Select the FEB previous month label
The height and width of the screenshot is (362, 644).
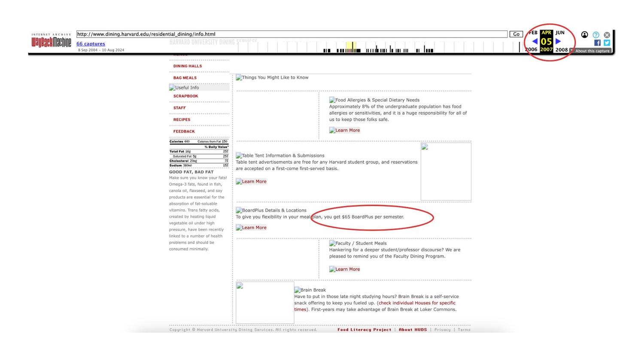click(x=533, y=33)
